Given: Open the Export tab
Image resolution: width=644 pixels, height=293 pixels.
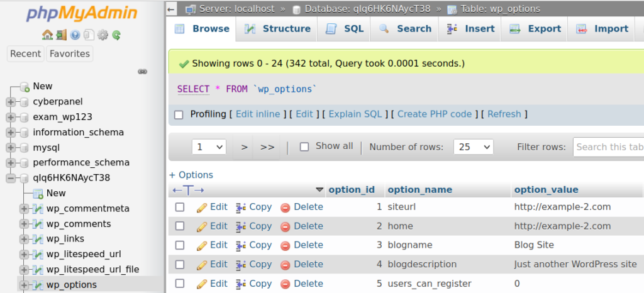Looking at the screenshot, I should click(534, 29).
